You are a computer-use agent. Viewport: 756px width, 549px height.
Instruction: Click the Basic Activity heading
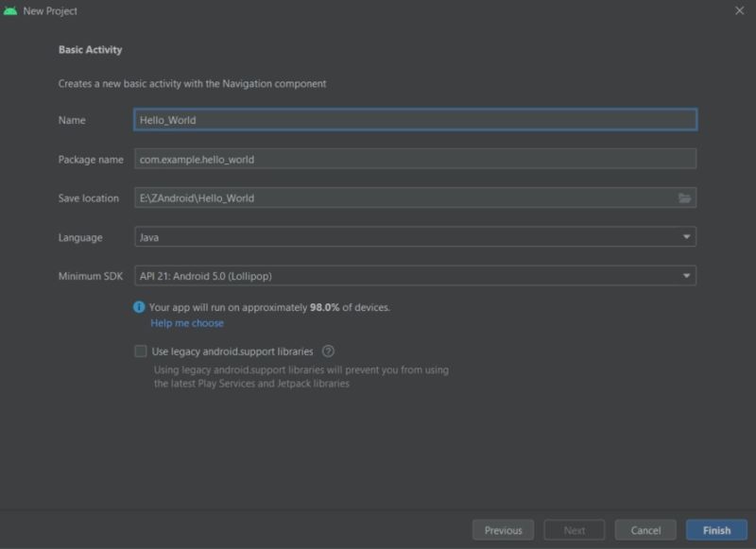coord(90,50)
